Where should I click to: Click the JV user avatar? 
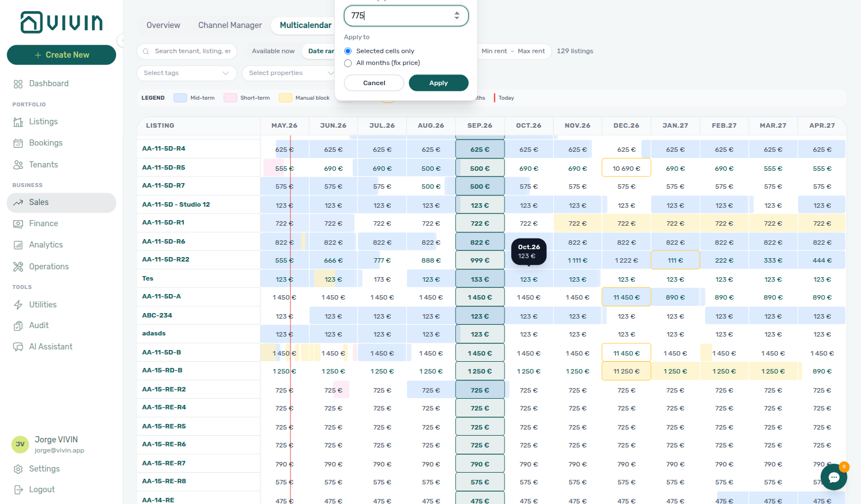point(20,445)
